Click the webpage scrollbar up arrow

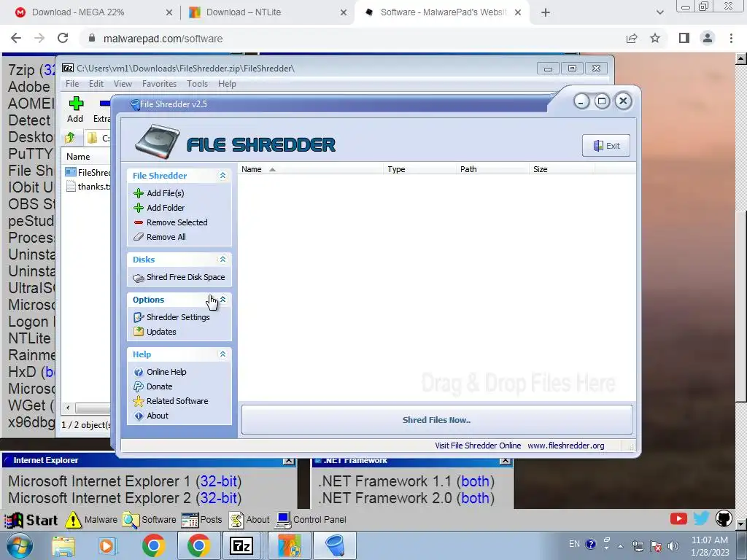click(740, 59)
